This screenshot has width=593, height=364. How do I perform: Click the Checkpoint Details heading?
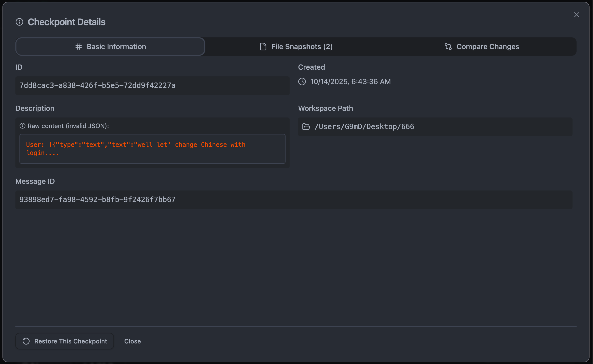(66, 22)
